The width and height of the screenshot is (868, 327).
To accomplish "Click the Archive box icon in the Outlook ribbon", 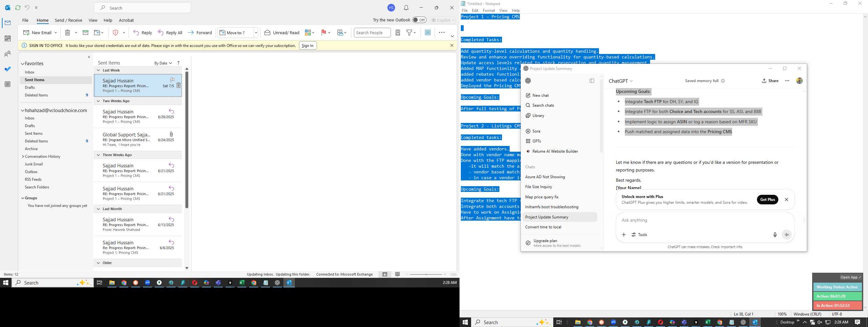I will 86,33.
